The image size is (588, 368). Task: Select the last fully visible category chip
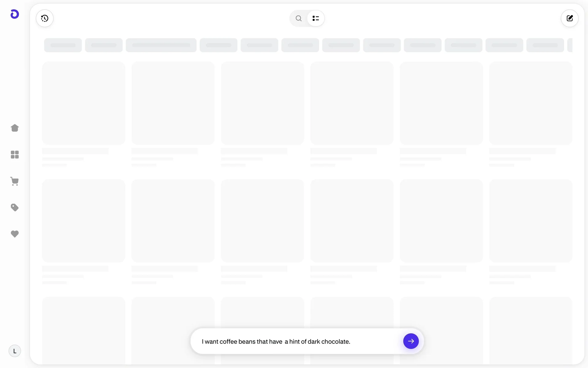[x=545, y=45]
